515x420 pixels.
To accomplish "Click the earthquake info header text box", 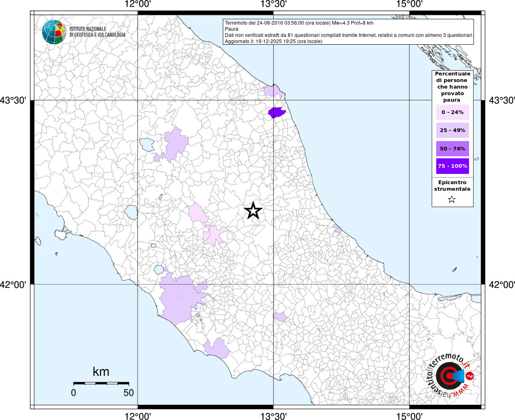I will [x=348, y=32].
